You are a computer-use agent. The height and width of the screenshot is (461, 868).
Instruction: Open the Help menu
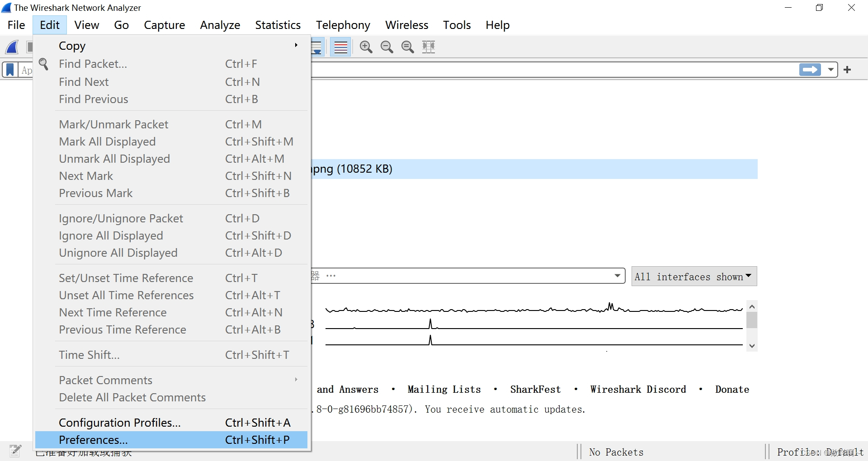click(x=498, y=25)
